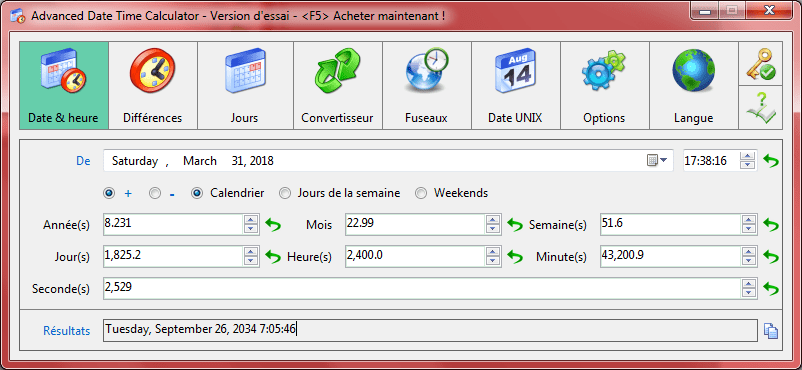Decrement the Jour(s) value
The height and width of the screenshot is (370, 802).
[251, 260]
